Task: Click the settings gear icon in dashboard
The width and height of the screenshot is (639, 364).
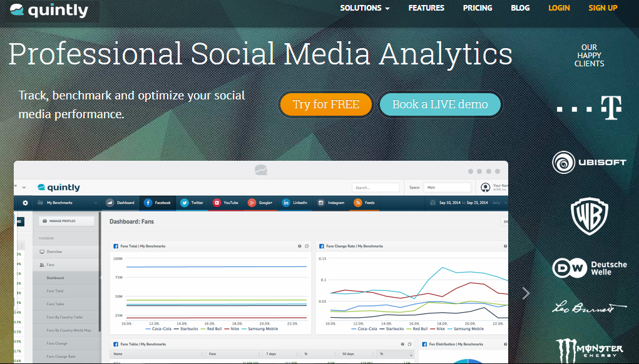Action: [x=26, y=203]
